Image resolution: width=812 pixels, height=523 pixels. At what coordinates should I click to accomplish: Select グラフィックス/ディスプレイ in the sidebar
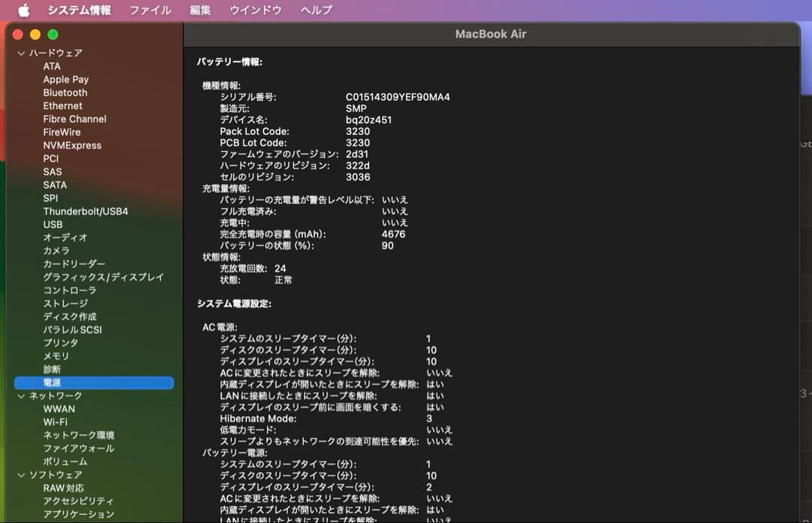[x=103, y=277]
